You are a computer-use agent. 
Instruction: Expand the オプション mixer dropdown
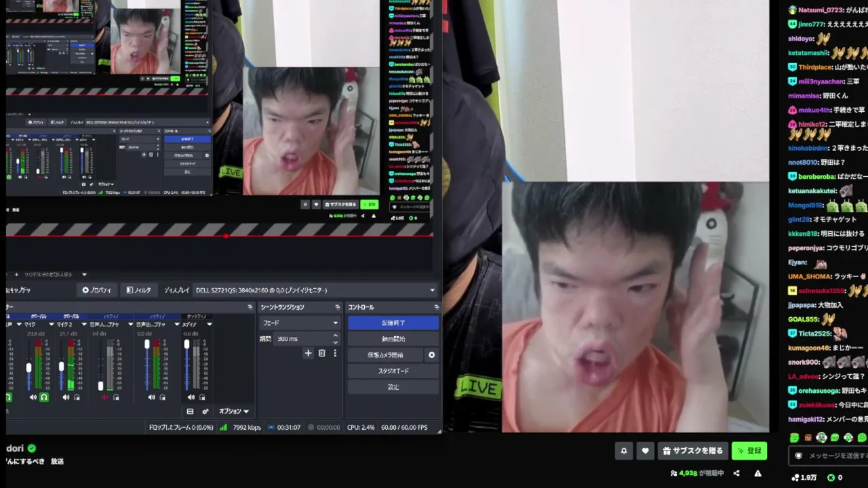click(234, 411)
